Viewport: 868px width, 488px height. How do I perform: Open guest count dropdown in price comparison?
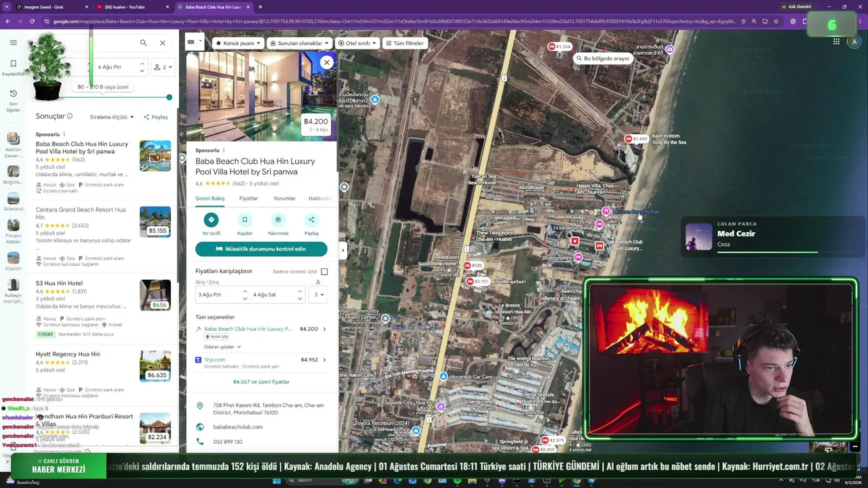pos(319,295)
